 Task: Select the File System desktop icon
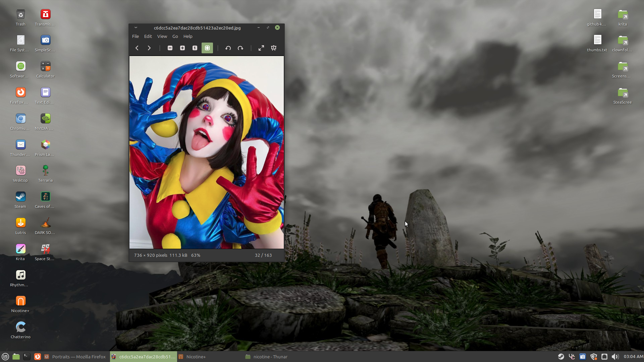[x=20, y=44]
